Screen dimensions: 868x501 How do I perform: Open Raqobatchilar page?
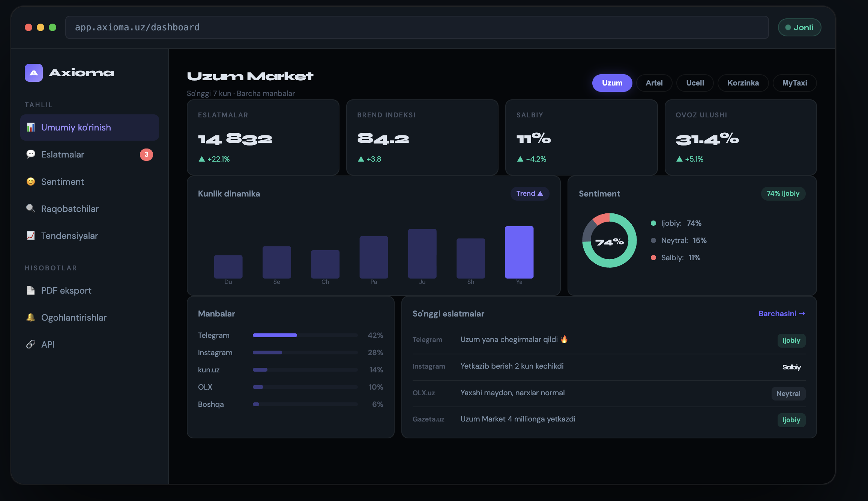point(90,209)
